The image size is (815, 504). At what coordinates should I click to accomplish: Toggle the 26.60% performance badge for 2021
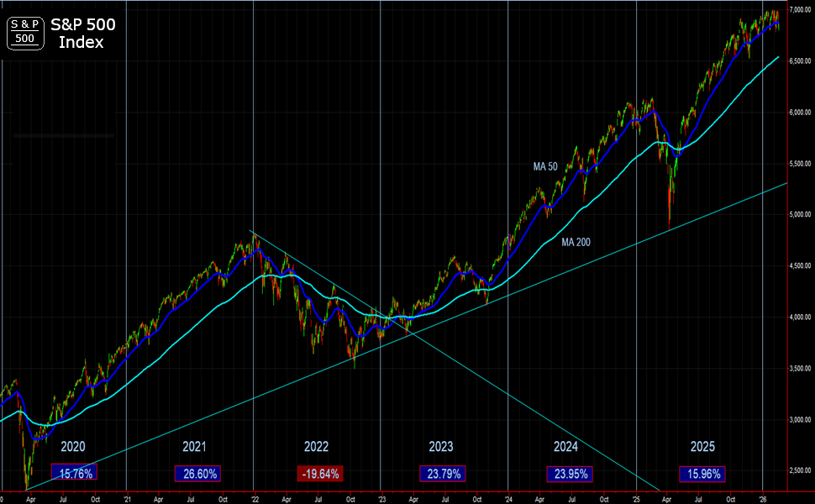tap(198, 473)
